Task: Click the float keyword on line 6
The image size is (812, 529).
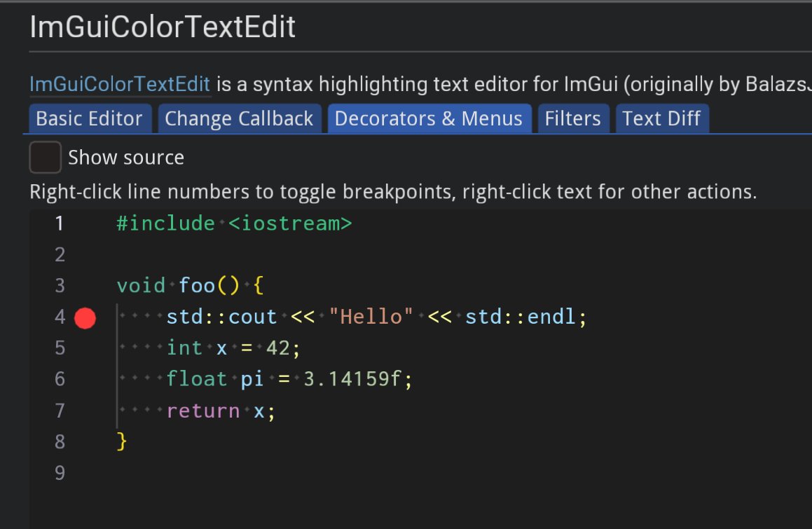Action: pos(197,379)
